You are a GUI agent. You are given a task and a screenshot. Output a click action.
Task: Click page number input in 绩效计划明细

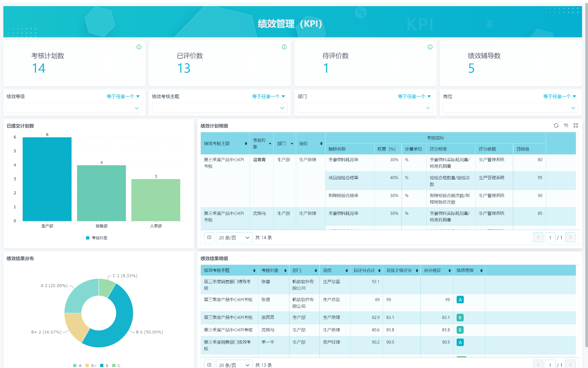coord(550,237)
